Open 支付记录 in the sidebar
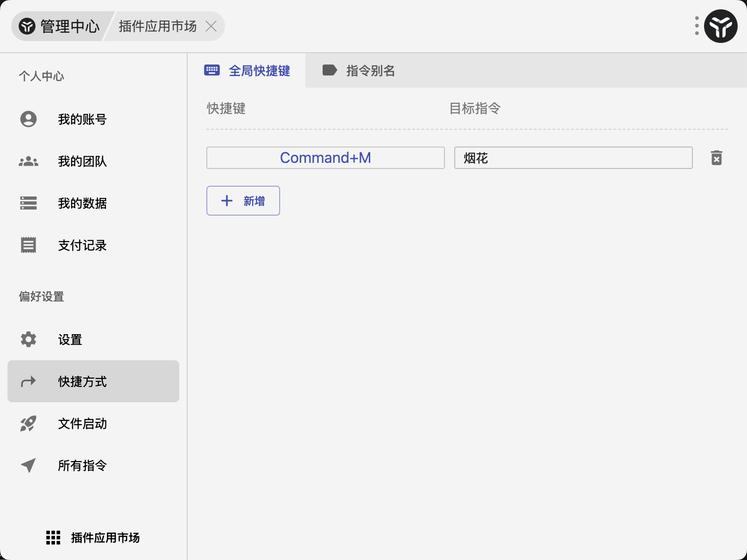The height and width of the screenshot is (560, 747). [x=93, y=245]
